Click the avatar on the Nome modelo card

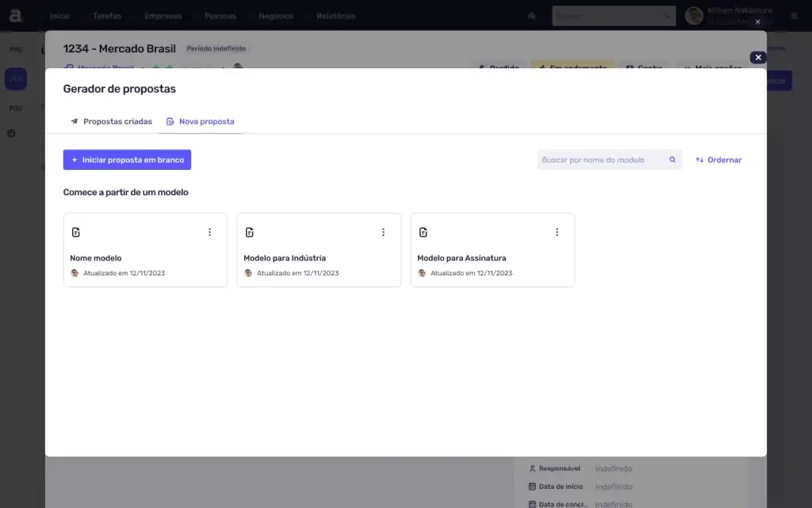pyautogui.click(x=75, y=272)
